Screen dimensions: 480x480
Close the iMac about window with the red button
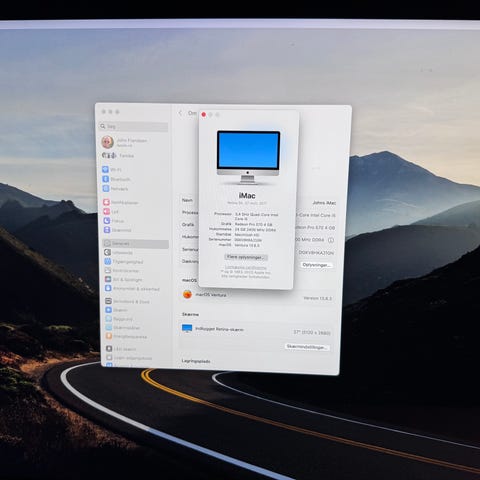tap(204, 115)
